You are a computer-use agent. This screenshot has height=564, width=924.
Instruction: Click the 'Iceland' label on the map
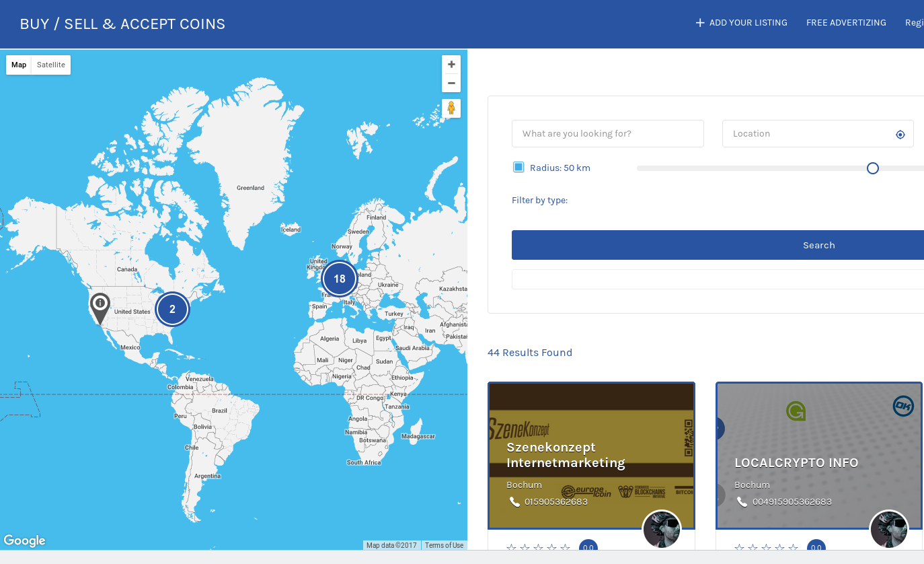pos(291,230)
